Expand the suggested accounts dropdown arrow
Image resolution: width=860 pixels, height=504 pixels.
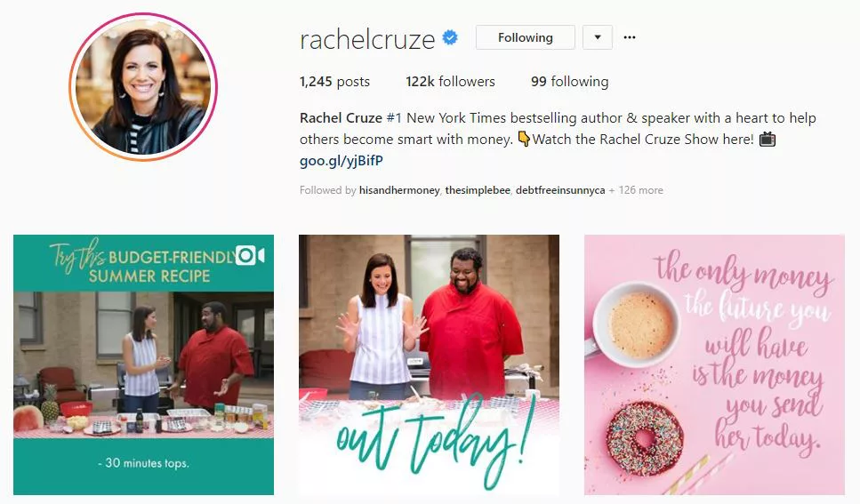tap(598, 37)
